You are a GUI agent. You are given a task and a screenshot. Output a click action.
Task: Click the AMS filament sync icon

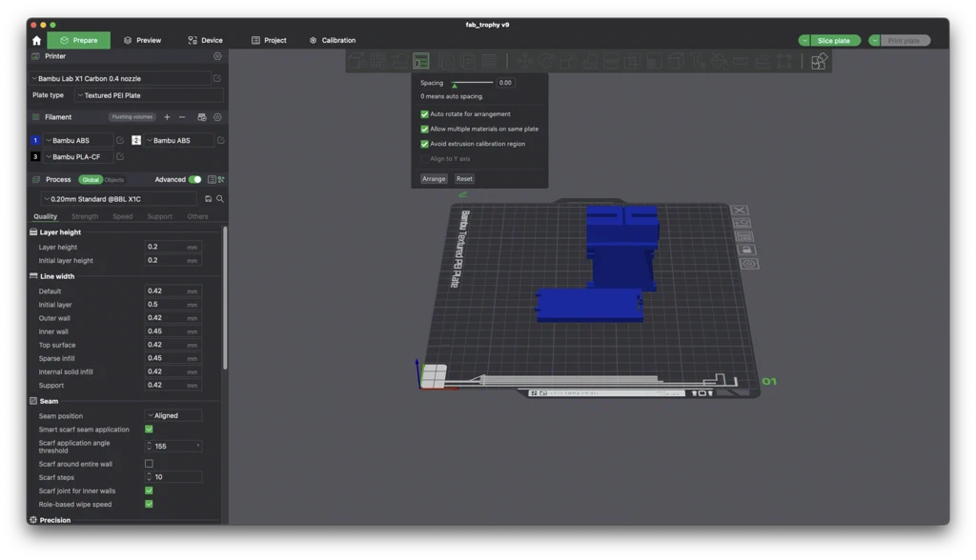tap(202, 117)
